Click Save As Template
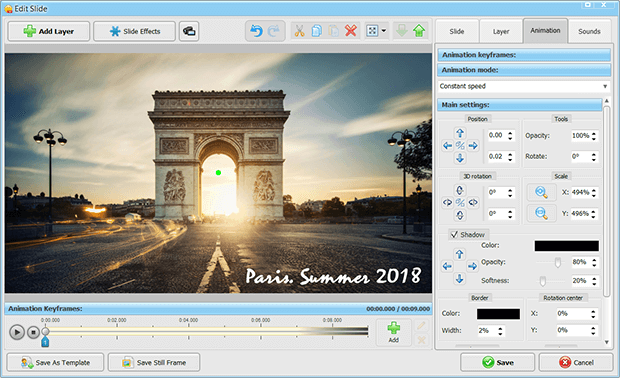The height and width of the screenshot is (378, 620). pyautogui.click(x=55, y=363)
